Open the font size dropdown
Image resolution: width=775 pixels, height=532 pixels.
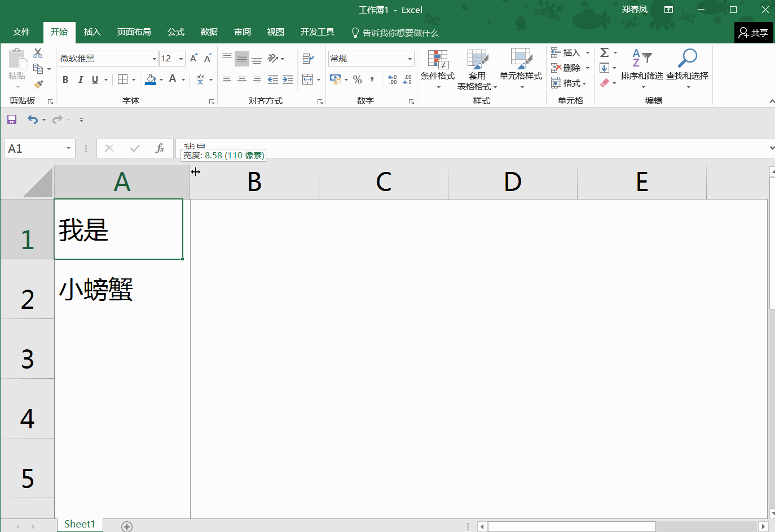(181, 59)
